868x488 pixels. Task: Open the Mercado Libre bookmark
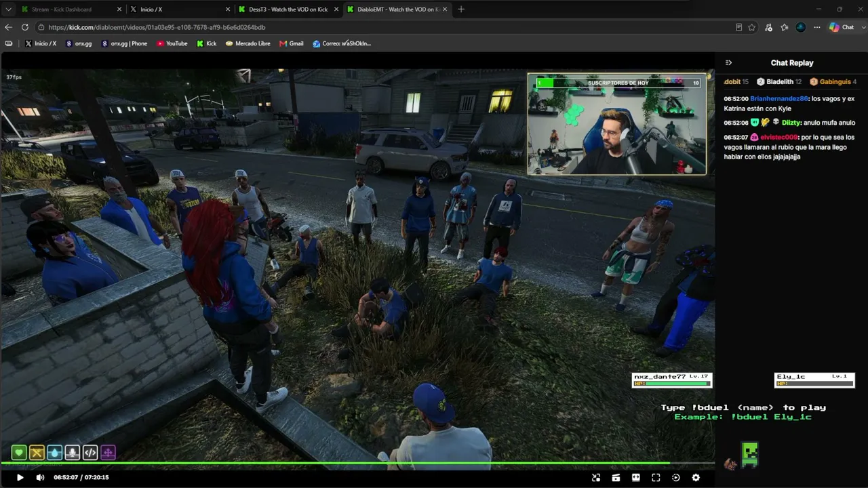click(248, 43)
